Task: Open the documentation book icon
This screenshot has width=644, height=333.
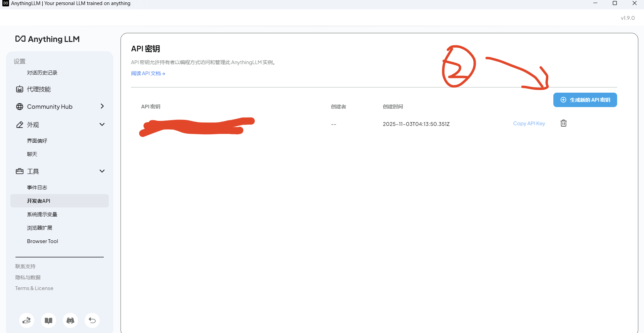Action: pos(49,320)
